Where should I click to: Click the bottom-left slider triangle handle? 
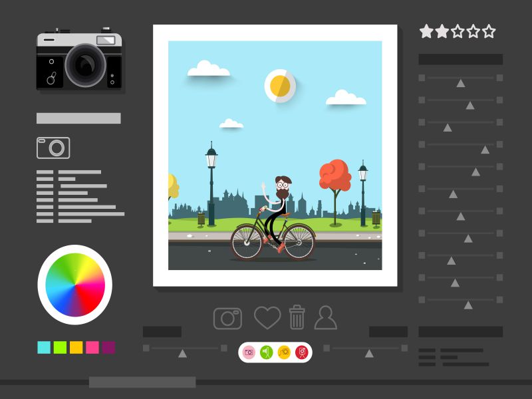pyautogui.click(x=182, y=353)
